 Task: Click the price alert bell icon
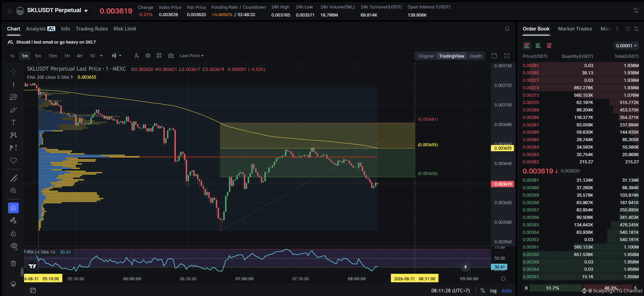click(507, 29)
